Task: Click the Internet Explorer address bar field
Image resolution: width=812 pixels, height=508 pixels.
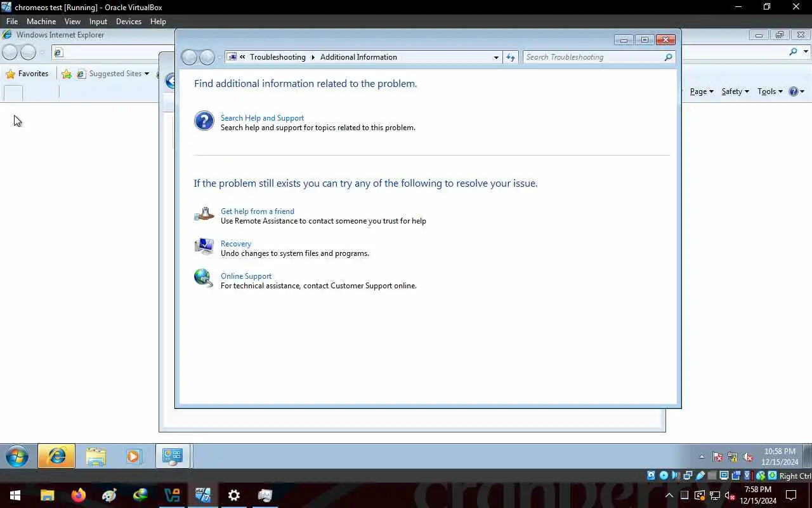Action: point(114,52)
